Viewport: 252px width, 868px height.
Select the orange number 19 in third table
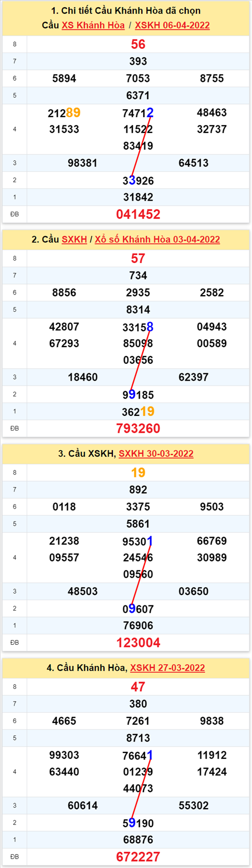(x=138, y=473)
